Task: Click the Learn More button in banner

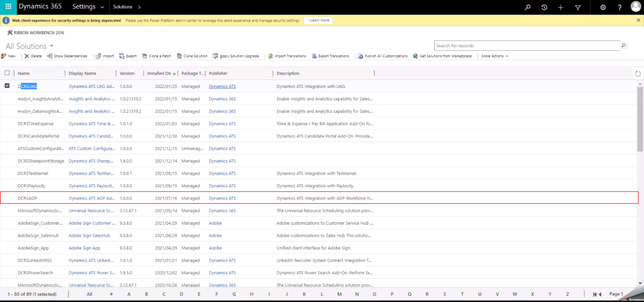Action: [x=319, y=20]
